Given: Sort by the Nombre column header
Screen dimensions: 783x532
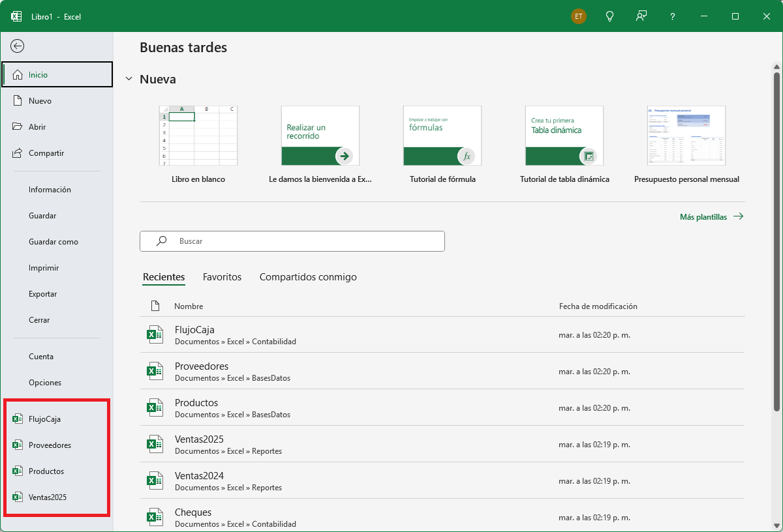Looking at the screenshot, I should 189,306.
